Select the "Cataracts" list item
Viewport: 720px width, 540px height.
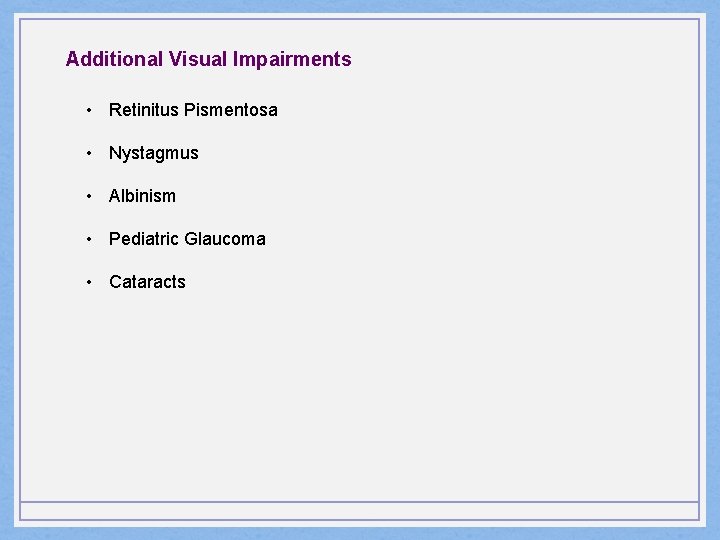click(147, 282)
